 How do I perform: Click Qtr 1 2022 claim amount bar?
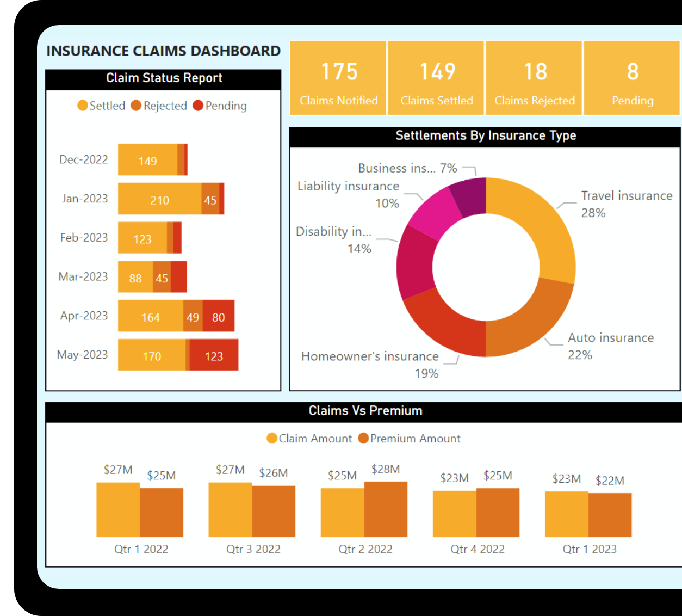click(118, 510)
